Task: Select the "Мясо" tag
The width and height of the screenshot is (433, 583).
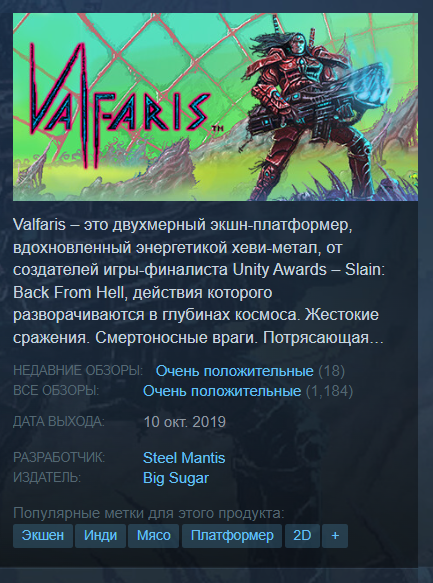Action: coord(154,536)
